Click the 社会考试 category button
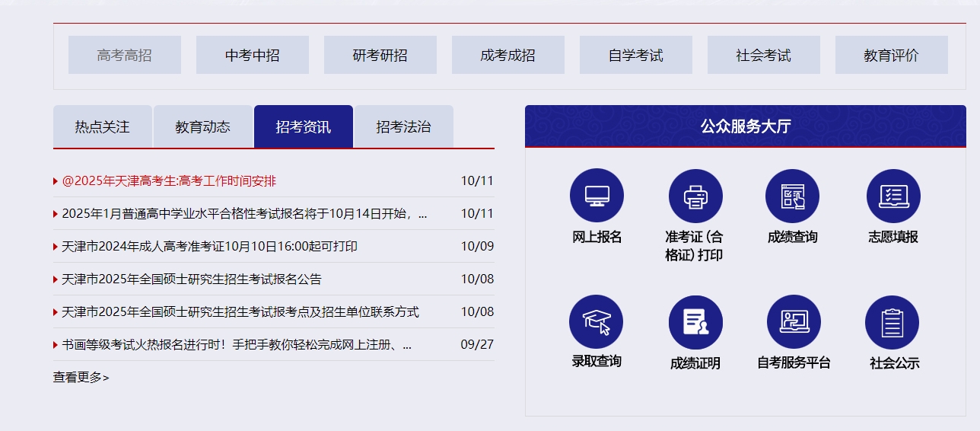This screenshot has height=431, width=980. coord(764,56)
